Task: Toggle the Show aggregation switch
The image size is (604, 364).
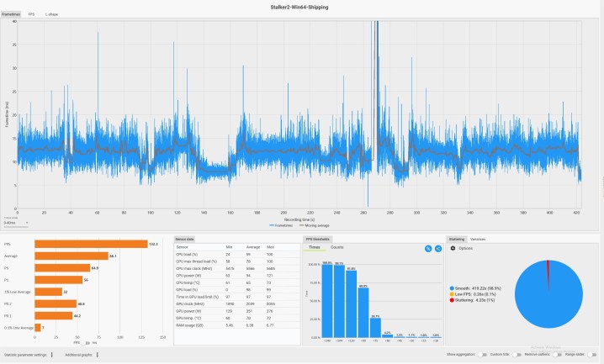Action: 481,355
